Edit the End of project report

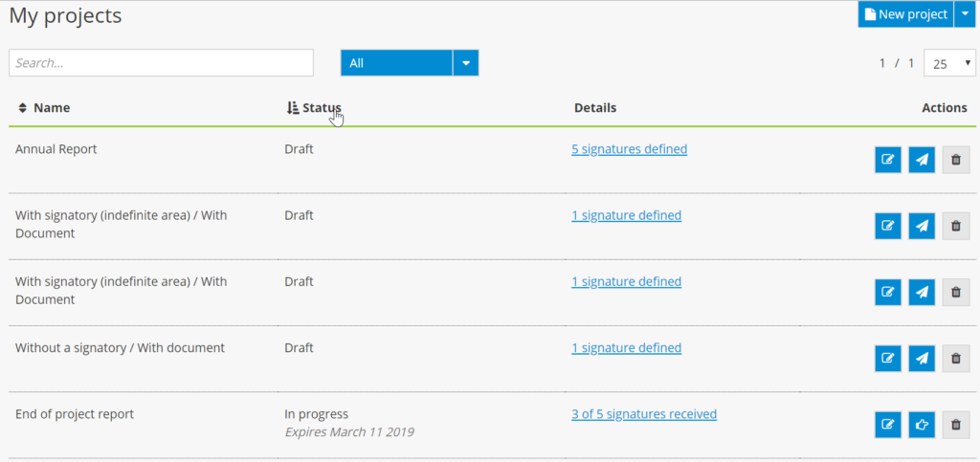pyautogui.click(x=888, y=425)
